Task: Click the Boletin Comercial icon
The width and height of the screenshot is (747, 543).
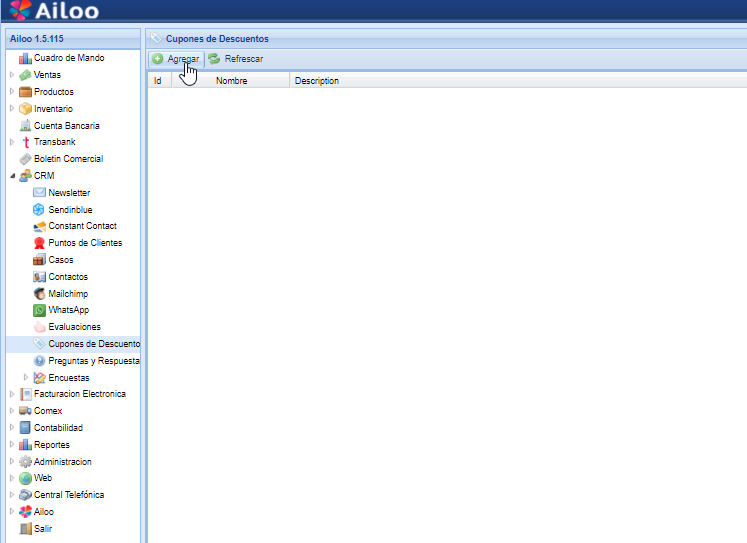Action: [25, 159]
